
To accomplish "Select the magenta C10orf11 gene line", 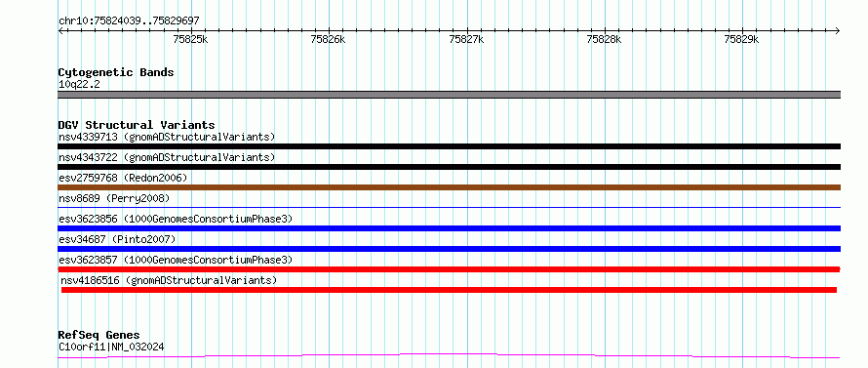I will click(x=449, y=355).
